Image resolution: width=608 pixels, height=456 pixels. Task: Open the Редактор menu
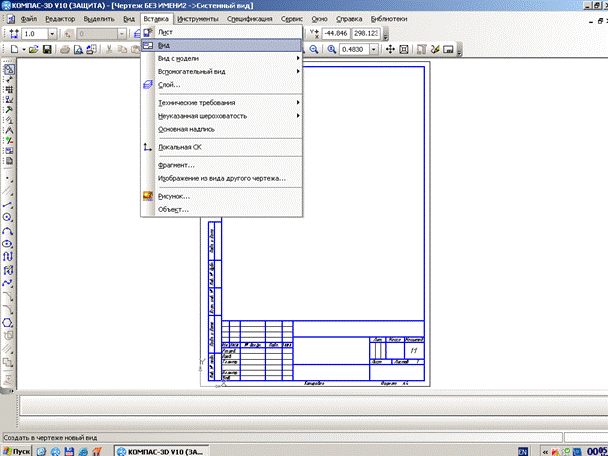click(60, 19)
